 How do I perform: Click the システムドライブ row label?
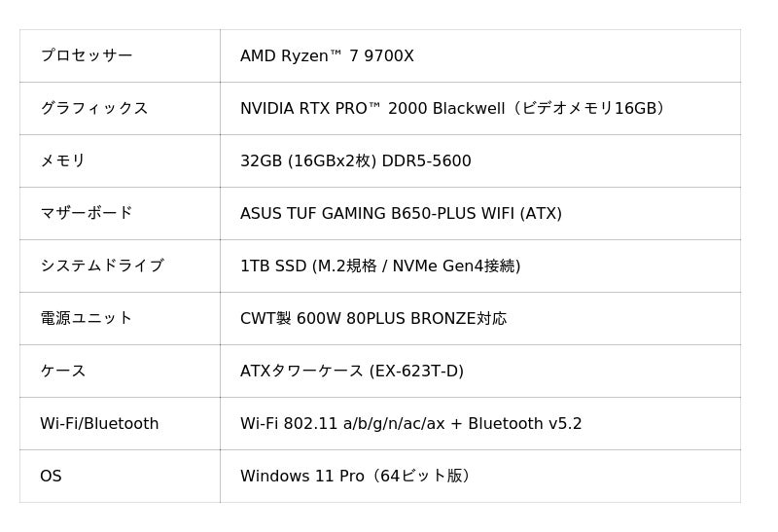click(x=101, y=266)
